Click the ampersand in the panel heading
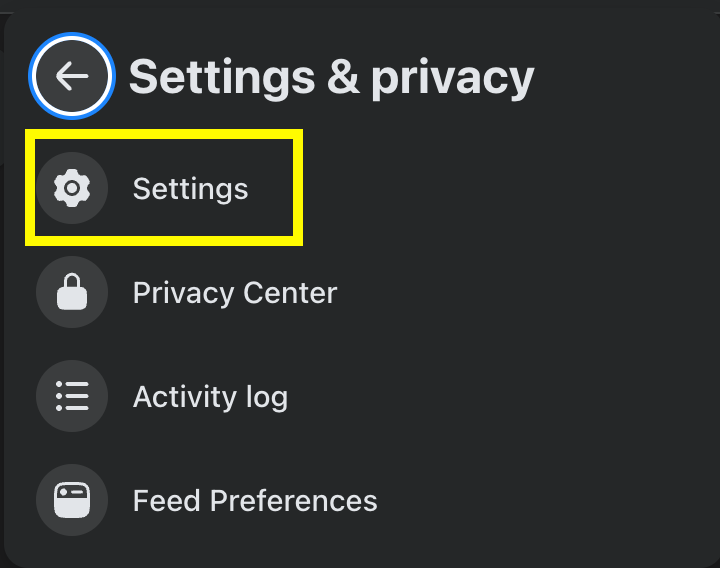The height and width of the screenshot is (568, 720). pyautogui.click(x=343, y=77)
